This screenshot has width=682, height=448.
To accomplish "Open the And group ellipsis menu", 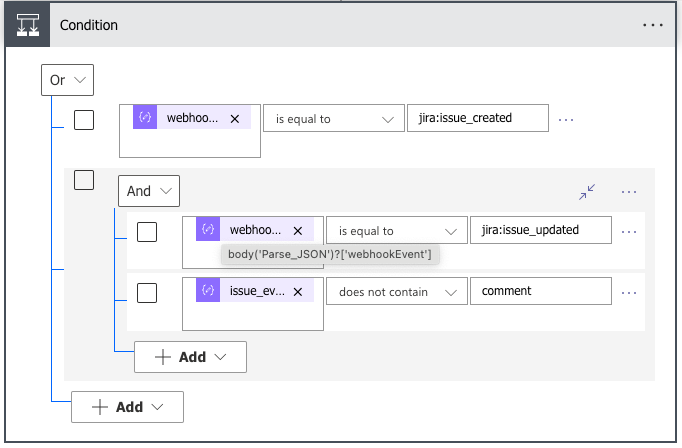I will coord(629,191).
